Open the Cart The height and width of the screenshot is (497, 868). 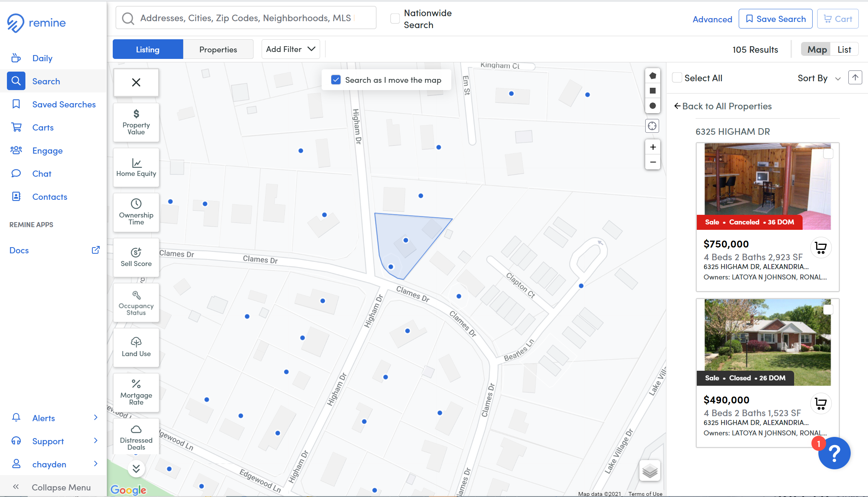(838, 19)
